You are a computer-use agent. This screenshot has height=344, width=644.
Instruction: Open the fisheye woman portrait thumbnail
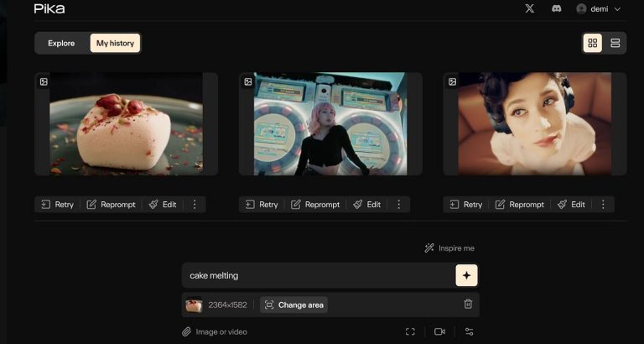pyautogui.click(x=534, y=123)
